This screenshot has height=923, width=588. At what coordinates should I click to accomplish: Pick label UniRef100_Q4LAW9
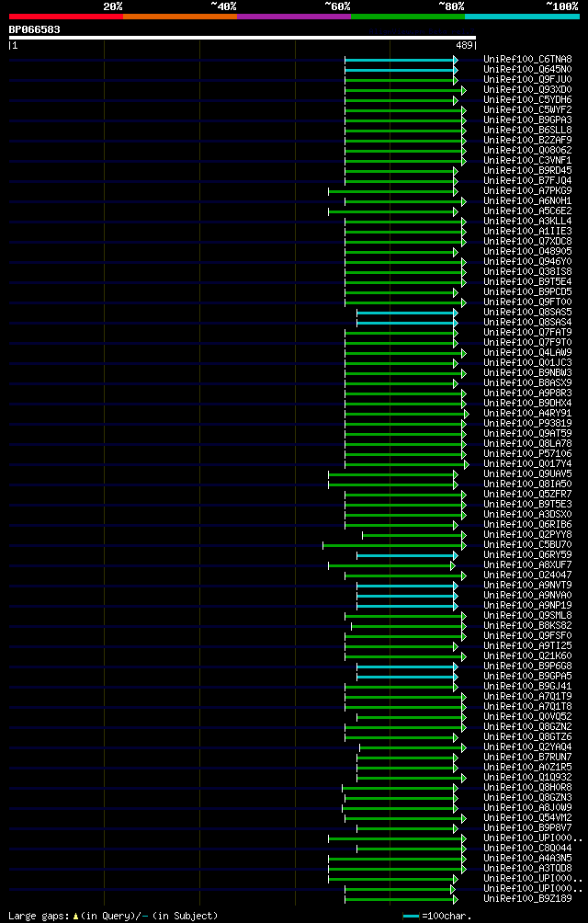click(x=526, y=352)
